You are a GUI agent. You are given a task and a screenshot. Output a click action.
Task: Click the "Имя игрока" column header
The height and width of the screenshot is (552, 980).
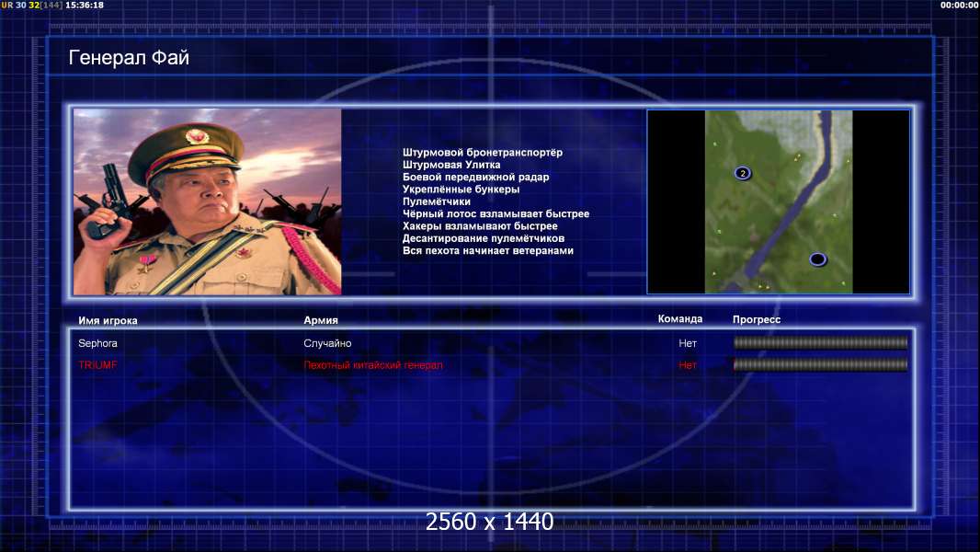click(x=108, y=320)
